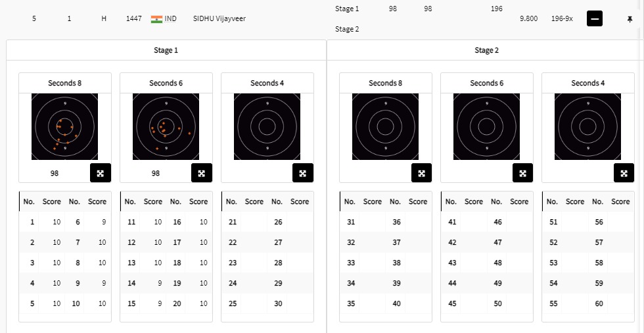Open Stage 2 Seconds 4 target image

click(587, 126)
